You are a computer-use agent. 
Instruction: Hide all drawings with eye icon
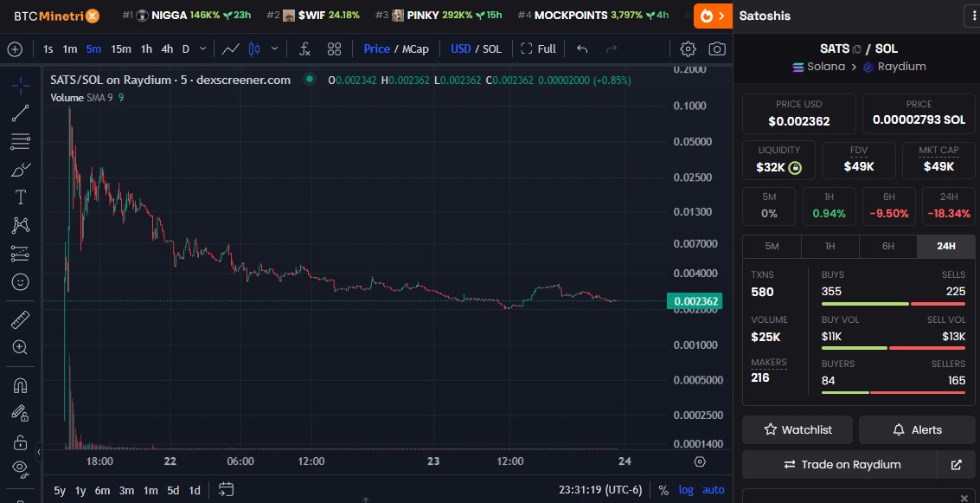click(x=20, y=468)
